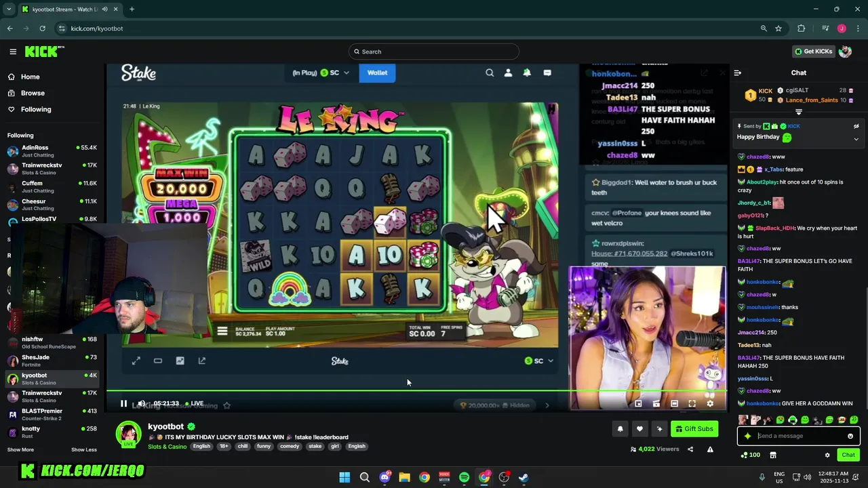Focus the Send a message field

[x=798, y=436]
